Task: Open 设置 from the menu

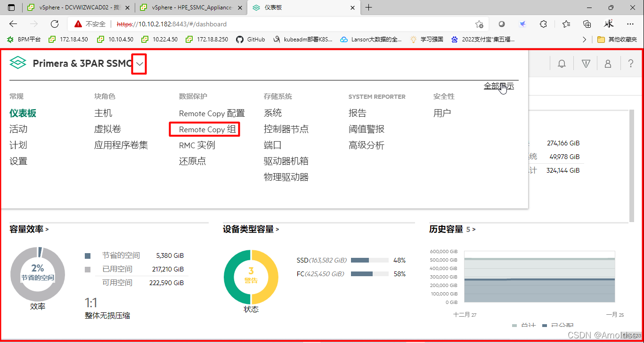Action: [18, 161]
